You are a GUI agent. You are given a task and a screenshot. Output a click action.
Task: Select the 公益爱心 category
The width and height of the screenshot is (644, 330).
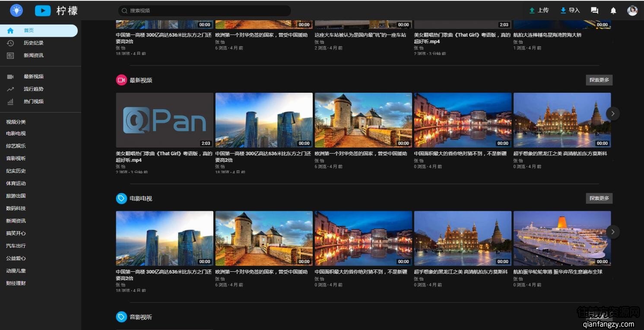click(x=16, y=258)
